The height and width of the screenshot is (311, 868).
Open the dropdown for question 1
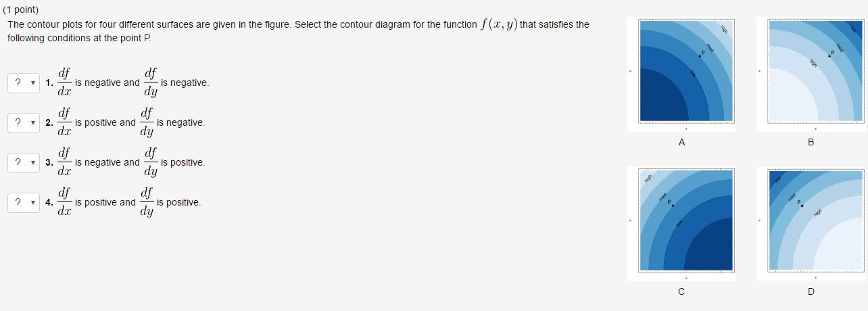pos(24,82)
